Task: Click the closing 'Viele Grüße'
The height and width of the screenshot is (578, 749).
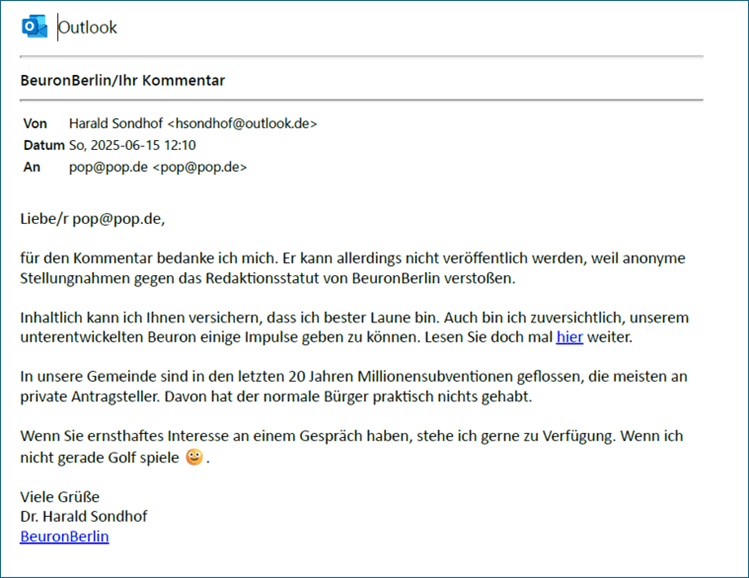Action: pyautogui.click(x=60, y=497)
